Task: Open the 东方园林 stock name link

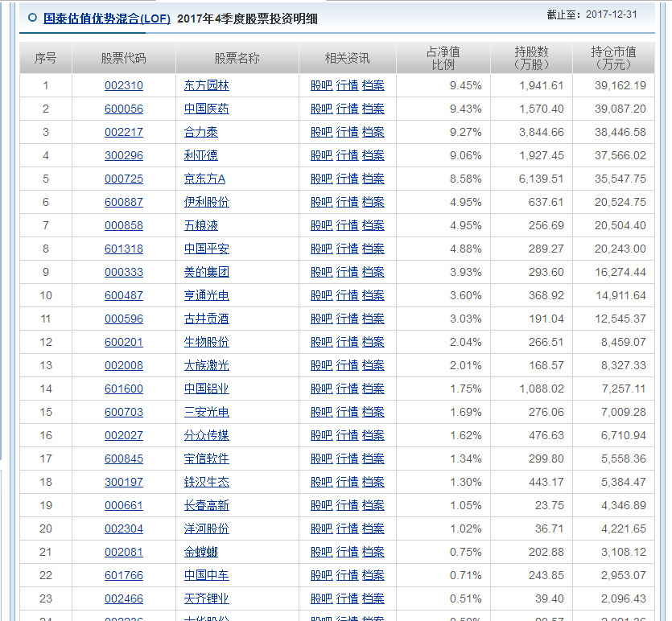Action: pyautogui.click(x=207, y=85)
